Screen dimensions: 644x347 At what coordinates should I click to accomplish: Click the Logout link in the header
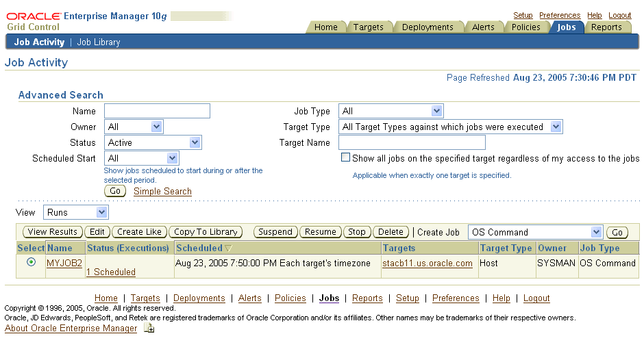coord(619,15)
